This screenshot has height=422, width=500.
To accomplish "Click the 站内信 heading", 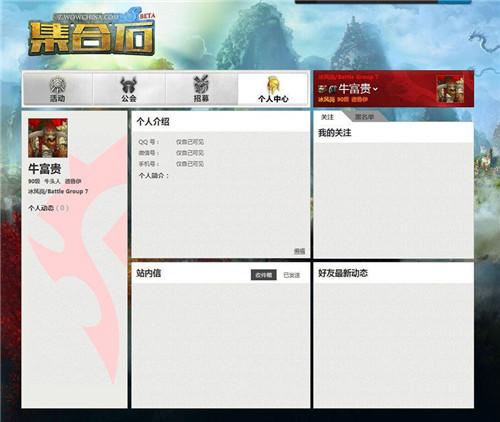I will [148, 273].
